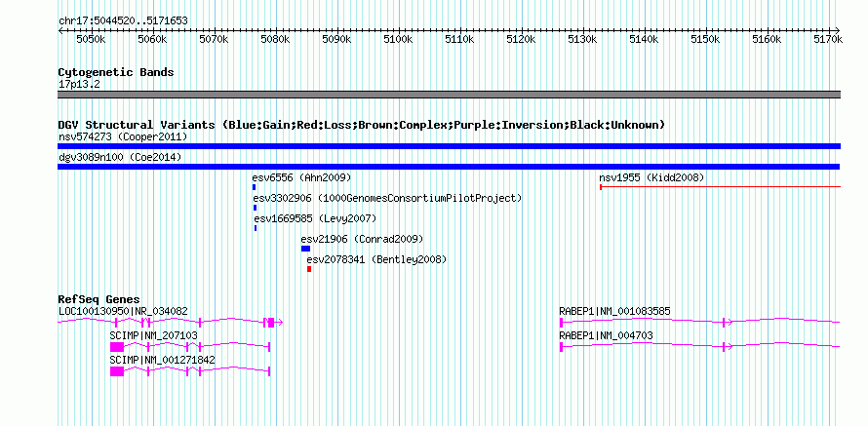Click the 17p13.2 band label
868x426 pixels.
click(79, 85)
